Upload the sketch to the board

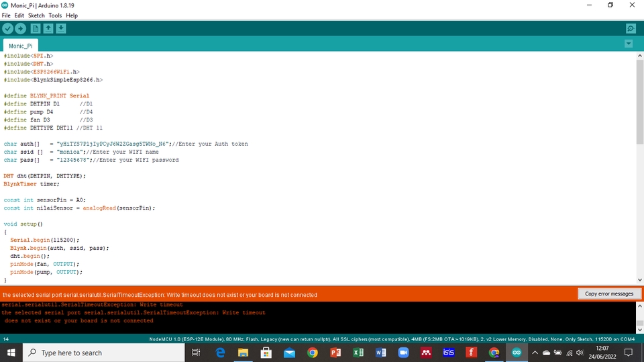[21, 28]
